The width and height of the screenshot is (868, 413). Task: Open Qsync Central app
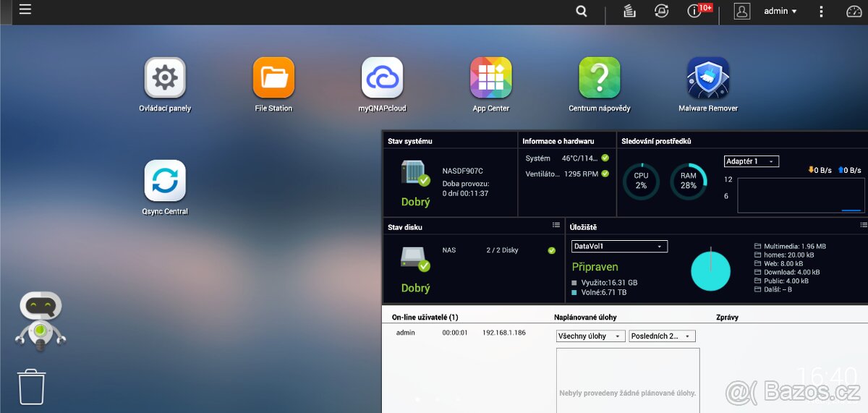coord(165,180)
